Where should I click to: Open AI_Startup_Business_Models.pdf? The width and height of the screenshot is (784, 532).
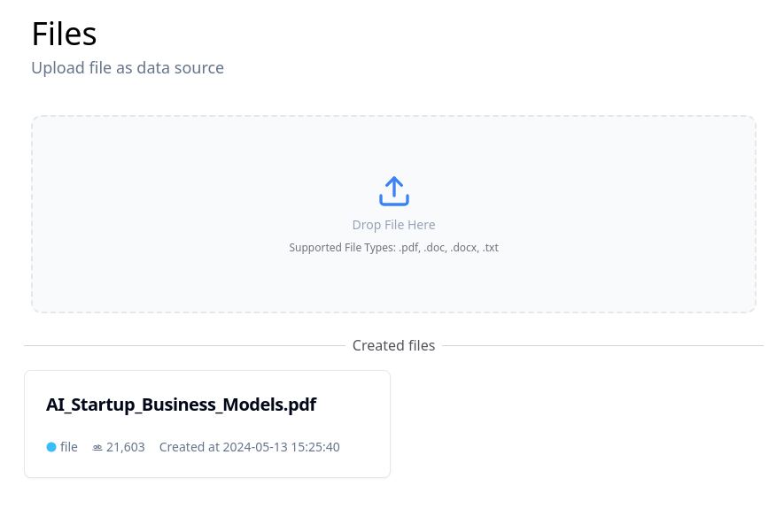181,405
